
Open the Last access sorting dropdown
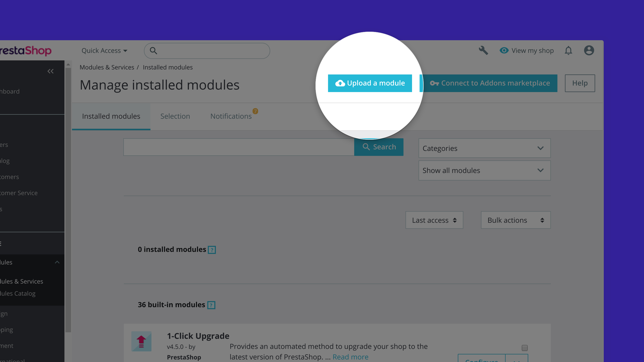434,220
